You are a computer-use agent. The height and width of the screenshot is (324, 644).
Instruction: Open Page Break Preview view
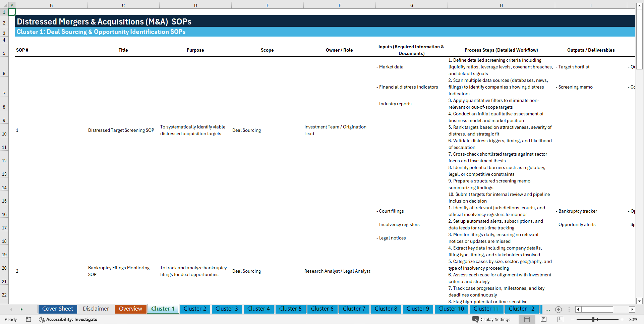pos(560,319)
